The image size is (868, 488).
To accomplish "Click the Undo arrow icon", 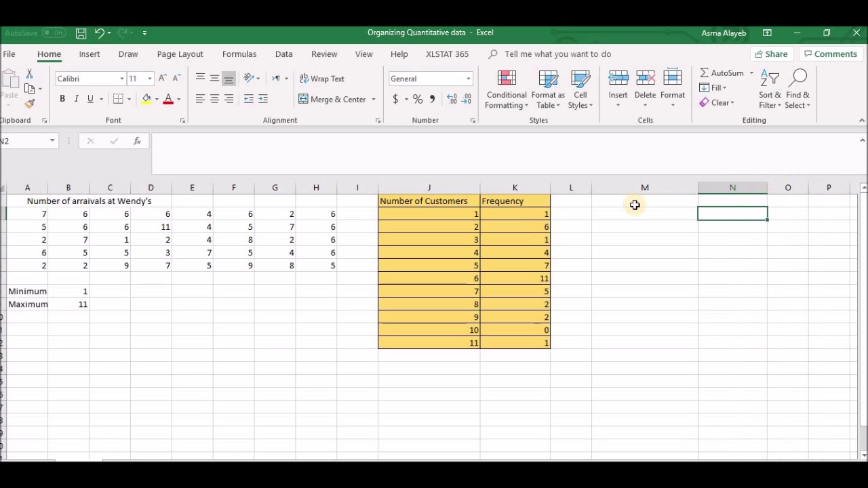I will pyautogui.click(x=100, y=33).
